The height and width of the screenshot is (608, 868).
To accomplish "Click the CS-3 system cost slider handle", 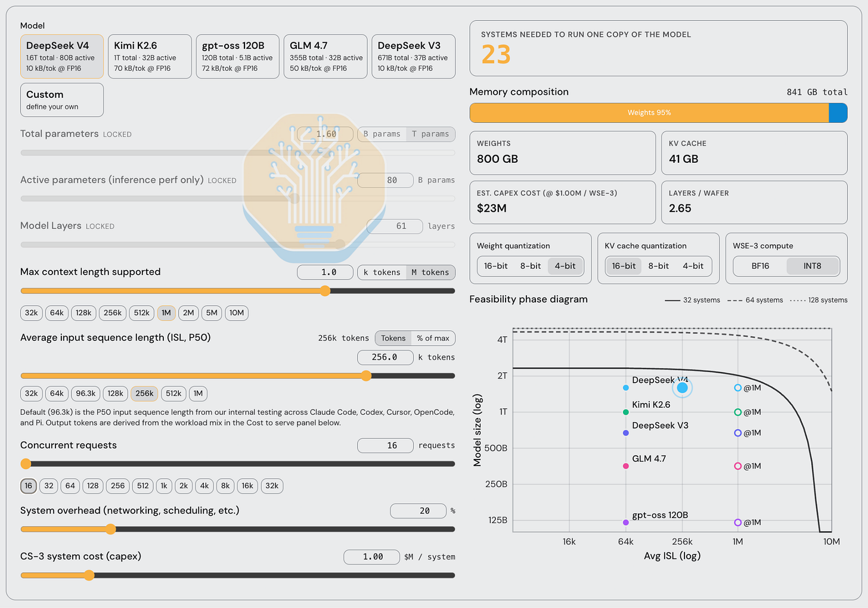I will pyautogui.click(x=89, y=575).
